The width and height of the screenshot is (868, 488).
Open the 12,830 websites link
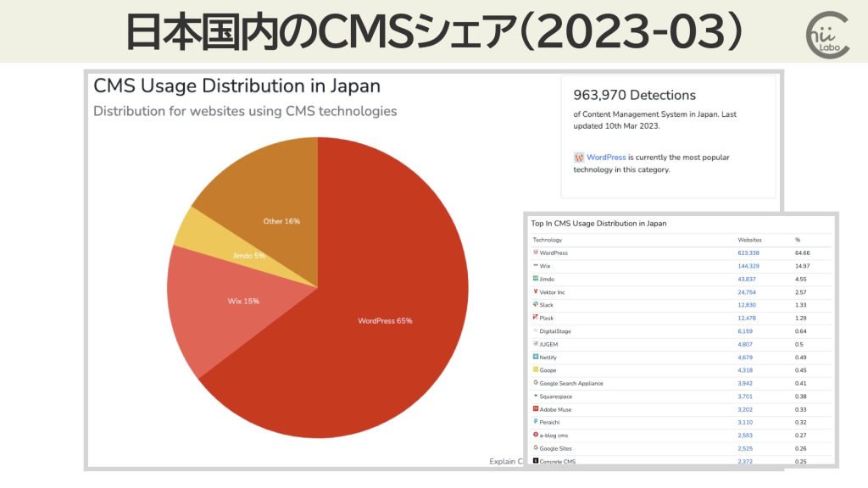click(746, 305)
